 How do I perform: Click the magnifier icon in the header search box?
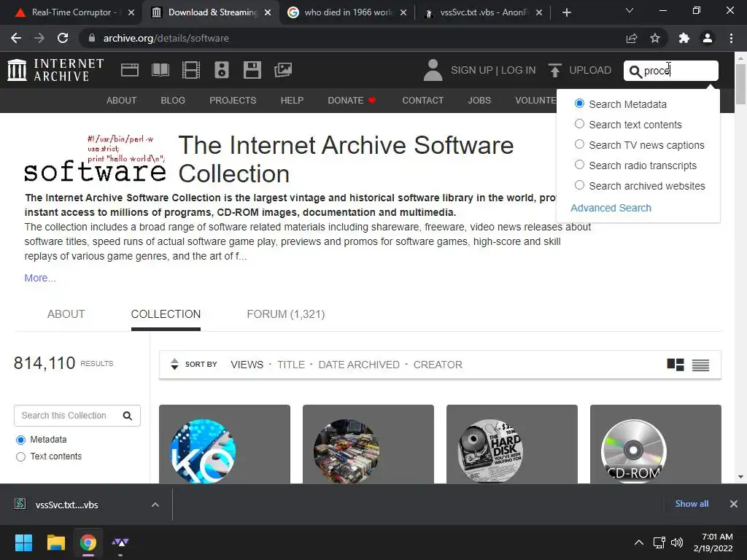click(x=635, y=71)
